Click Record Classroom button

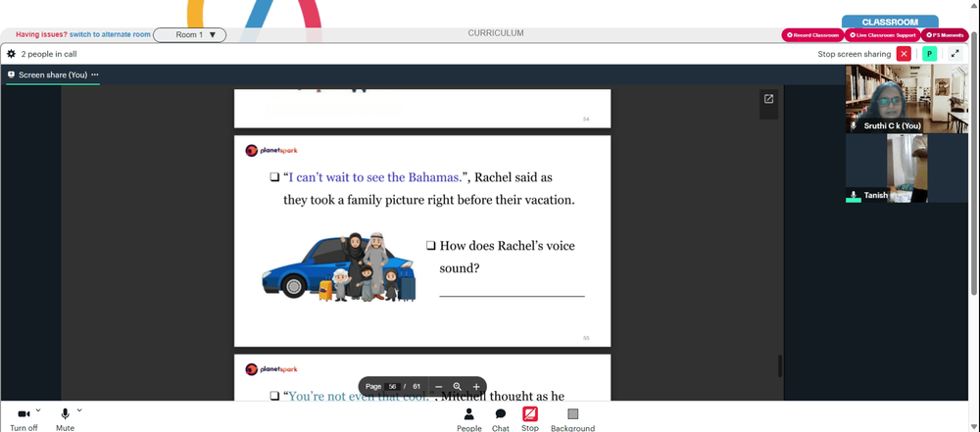(x=812, y=35)
